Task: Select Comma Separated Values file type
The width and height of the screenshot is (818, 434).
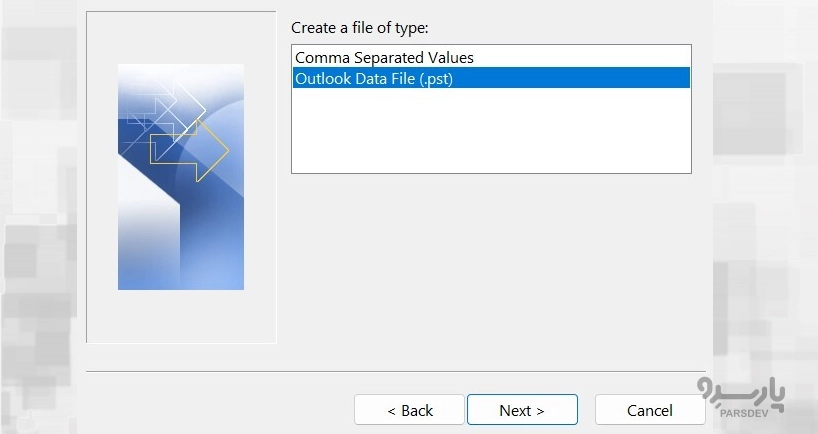Action: pyautogui.click(x=384, y=58)
